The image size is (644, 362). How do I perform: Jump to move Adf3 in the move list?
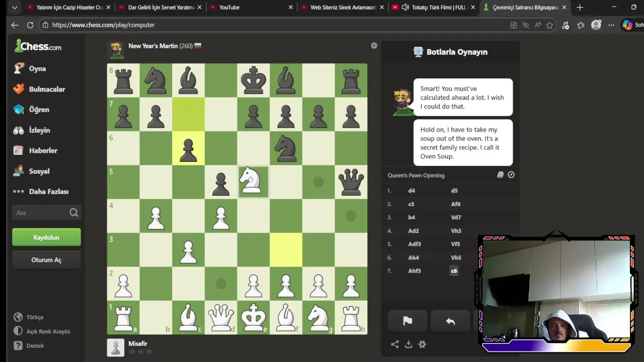point(415,244)
